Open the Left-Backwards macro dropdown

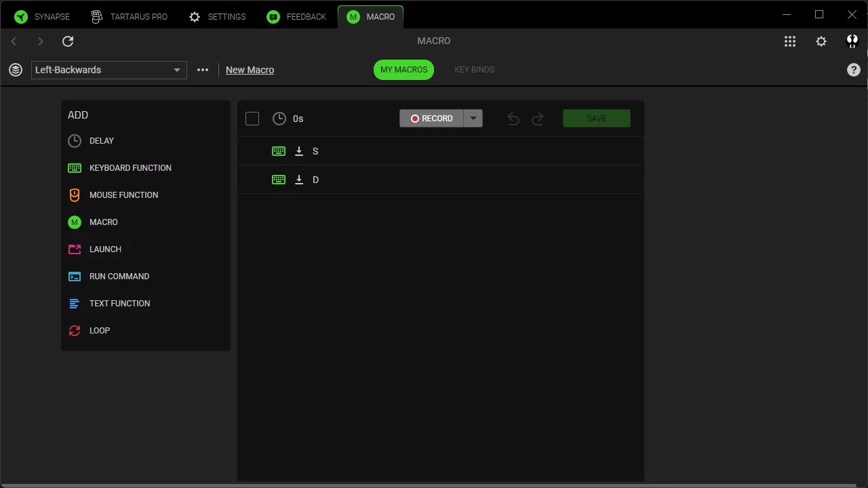click(x=109, y=70)
